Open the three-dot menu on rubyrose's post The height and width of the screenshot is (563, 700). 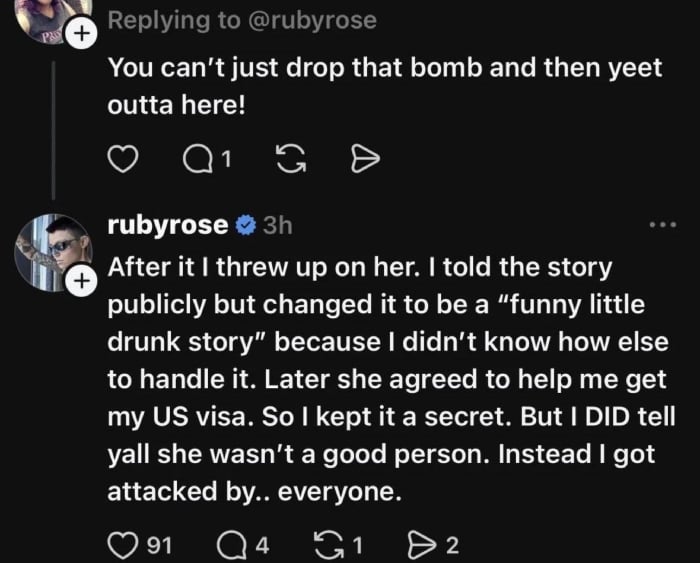[x=663, y=226]
